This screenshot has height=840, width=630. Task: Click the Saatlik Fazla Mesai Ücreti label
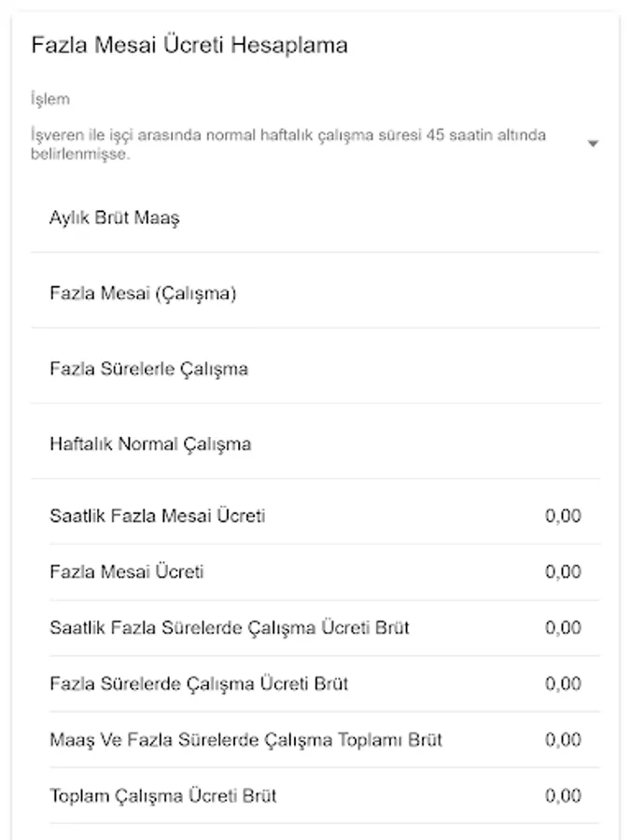pos(158,515)
